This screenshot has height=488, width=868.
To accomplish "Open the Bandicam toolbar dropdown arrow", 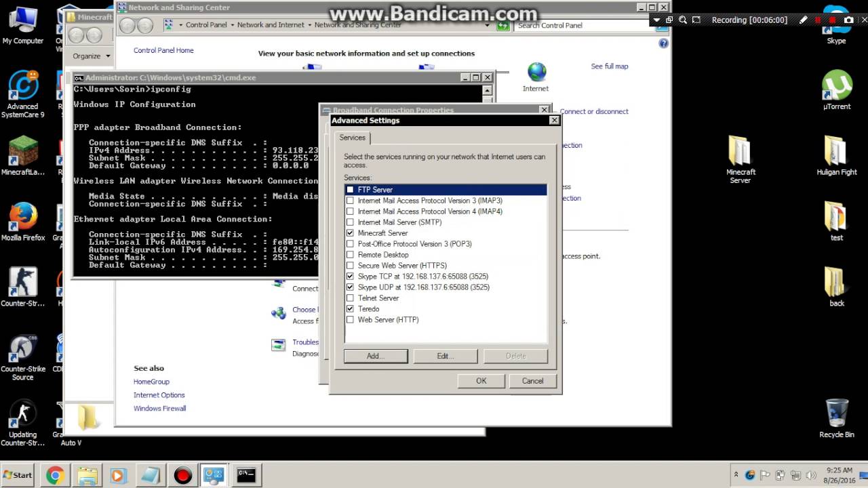I will (x=657, y=20).
